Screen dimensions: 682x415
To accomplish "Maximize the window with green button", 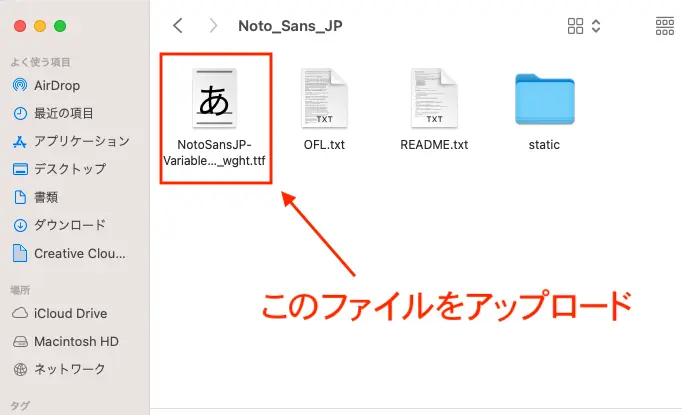I will tap(60, 26).
